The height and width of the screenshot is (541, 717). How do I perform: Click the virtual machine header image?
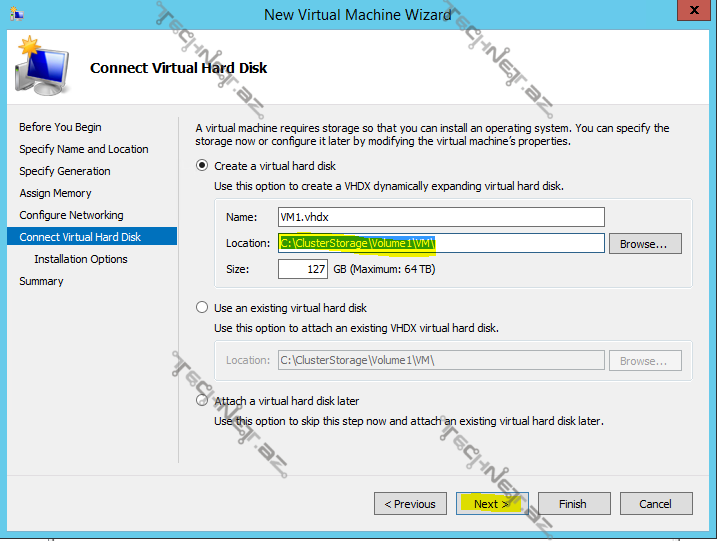click(x=40, y=64)
